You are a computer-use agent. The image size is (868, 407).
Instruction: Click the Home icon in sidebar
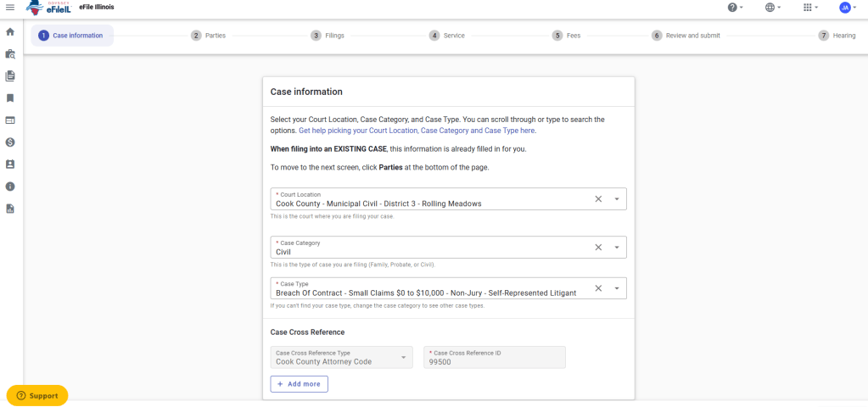[x=10, y=31]
